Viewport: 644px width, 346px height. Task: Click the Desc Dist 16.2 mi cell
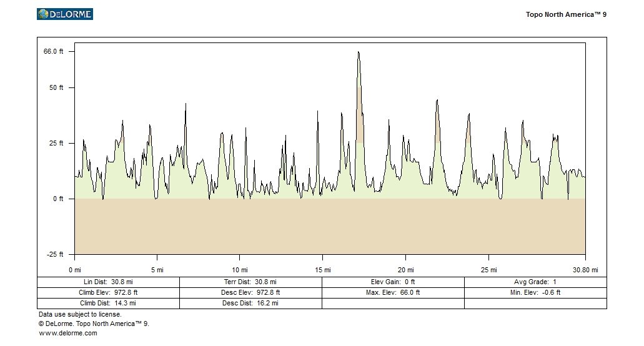click(250, 303)
